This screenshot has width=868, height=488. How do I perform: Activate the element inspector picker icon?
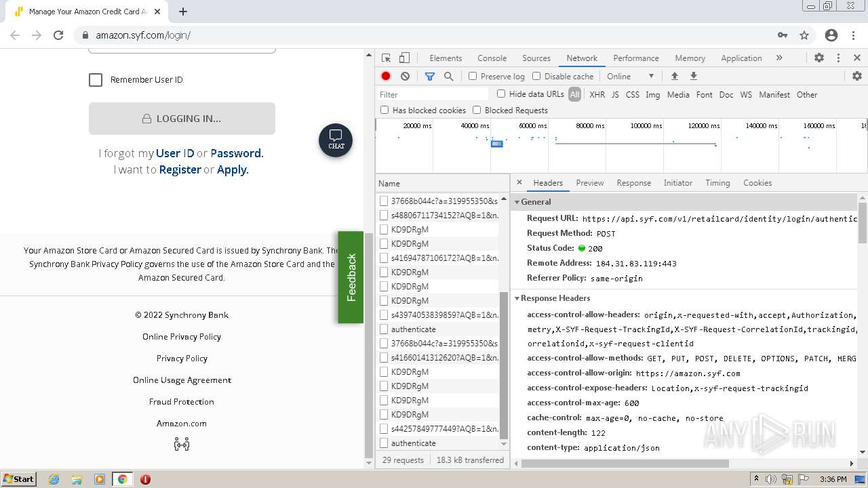[x=386, y=58]
